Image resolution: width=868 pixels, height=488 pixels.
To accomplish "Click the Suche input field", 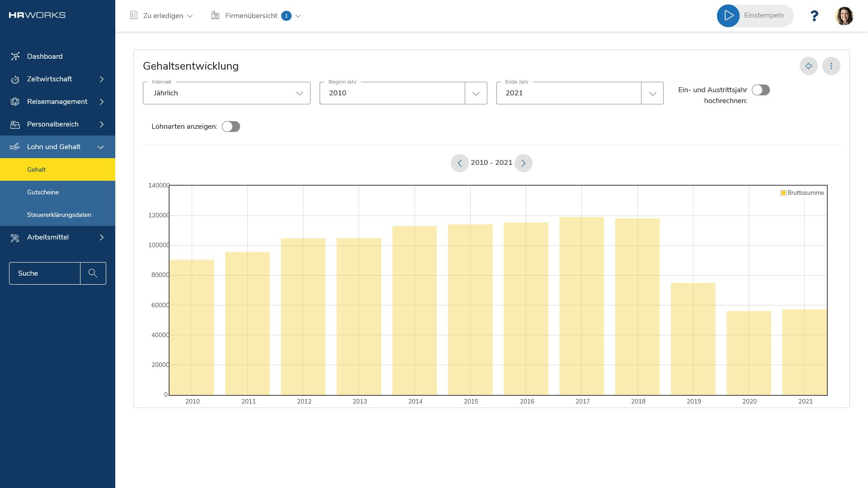I will [x=45, y=273].
